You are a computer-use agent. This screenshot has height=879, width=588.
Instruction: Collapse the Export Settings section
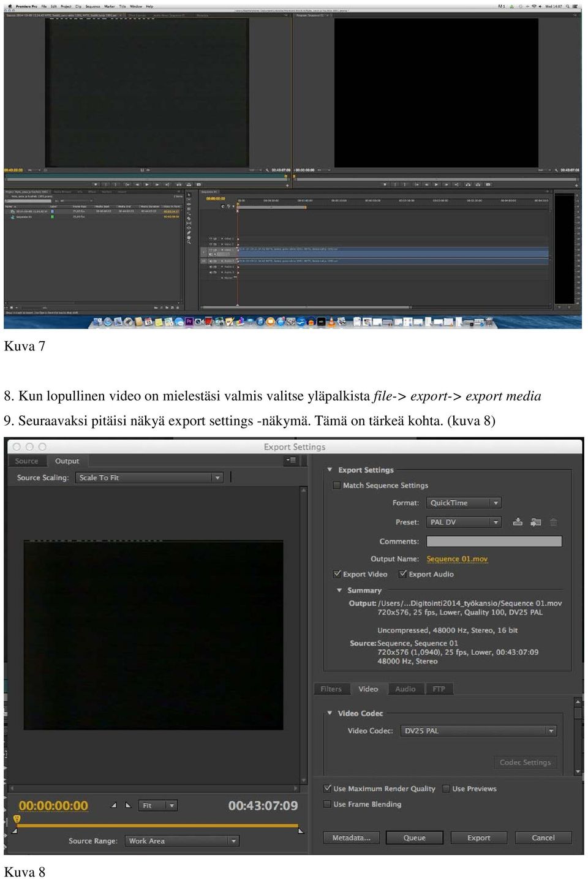coord(330,470)
